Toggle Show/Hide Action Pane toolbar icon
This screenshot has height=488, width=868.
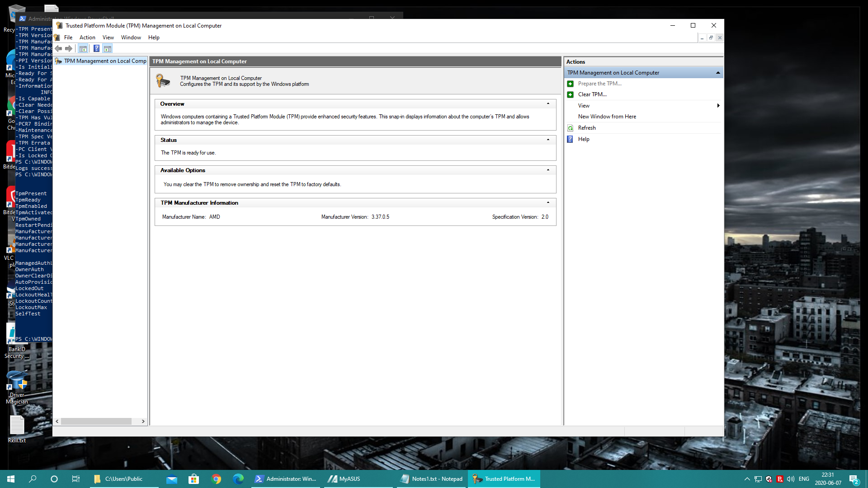click(108, 49)
